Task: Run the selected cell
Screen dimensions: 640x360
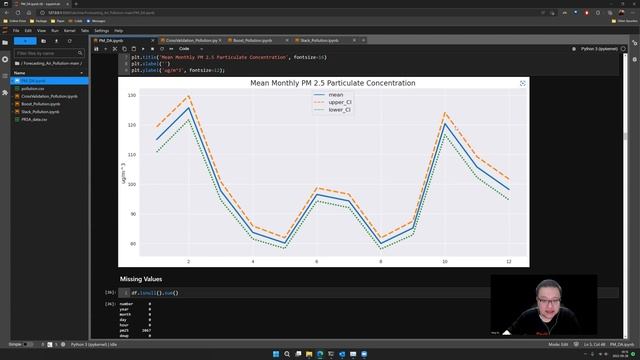Action: tap(143, 49)
